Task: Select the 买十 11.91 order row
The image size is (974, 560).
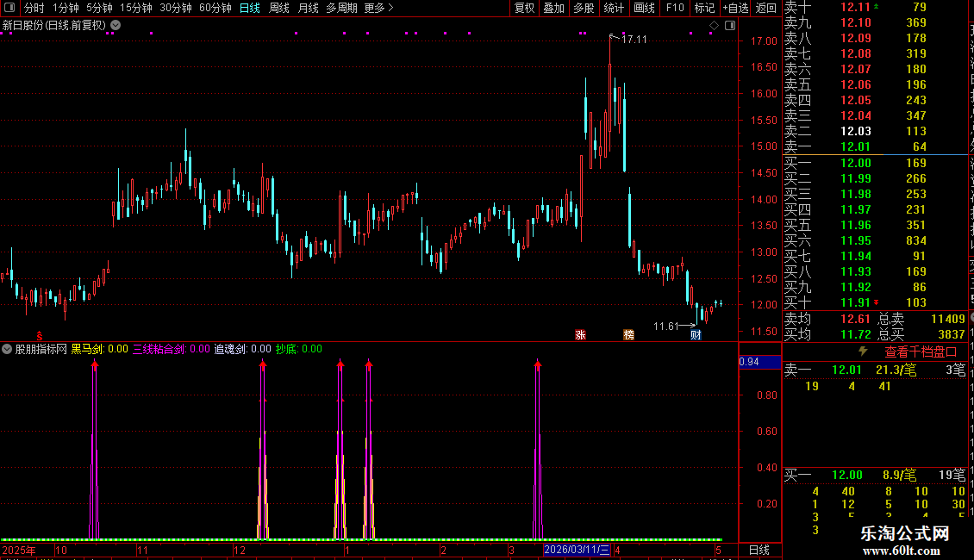Action: pyautogui.click(x=875, y=302)
